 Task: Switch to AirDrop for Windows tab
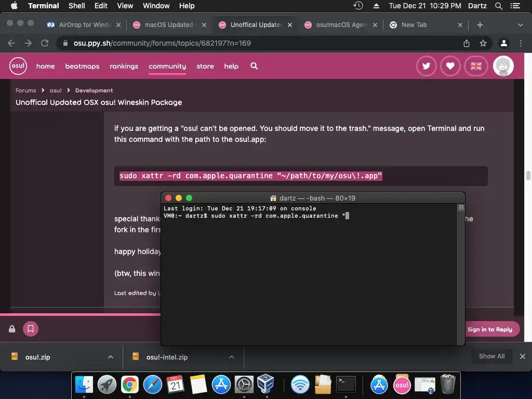[x=84, y=25]
